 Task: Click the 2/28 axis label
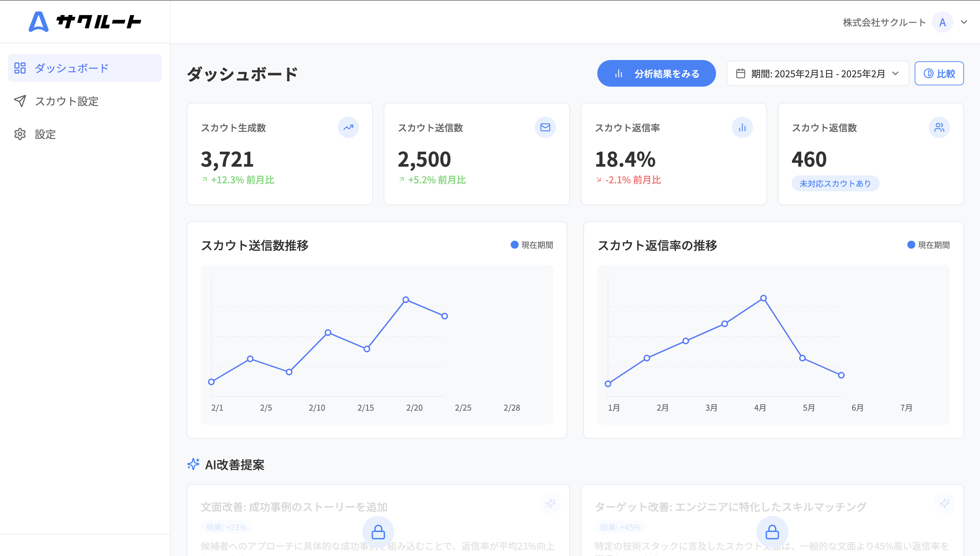pos(512,407)
